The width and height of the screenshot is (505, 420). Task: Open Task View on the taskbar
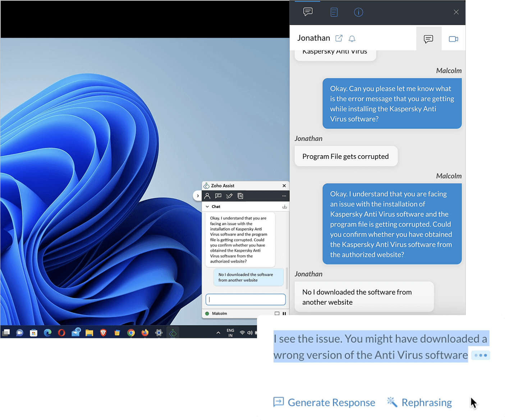6,333
